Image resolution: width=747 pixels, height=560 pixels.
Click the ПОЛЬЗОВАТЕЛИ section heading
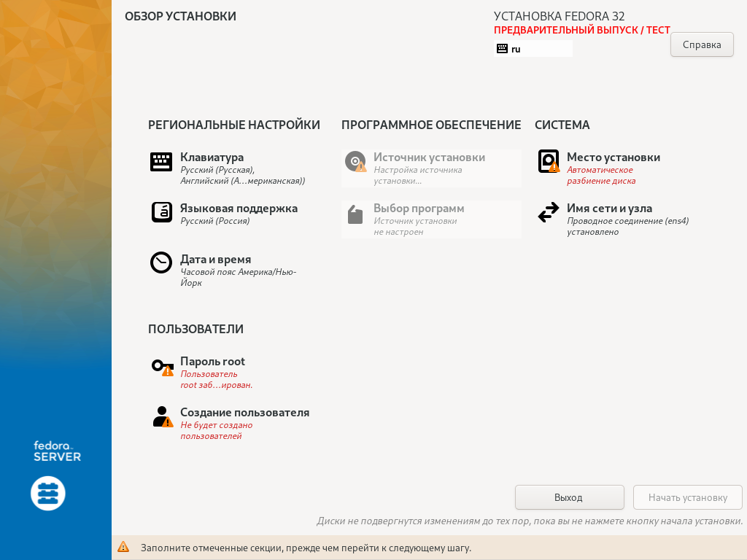click(x=196, y=329)
